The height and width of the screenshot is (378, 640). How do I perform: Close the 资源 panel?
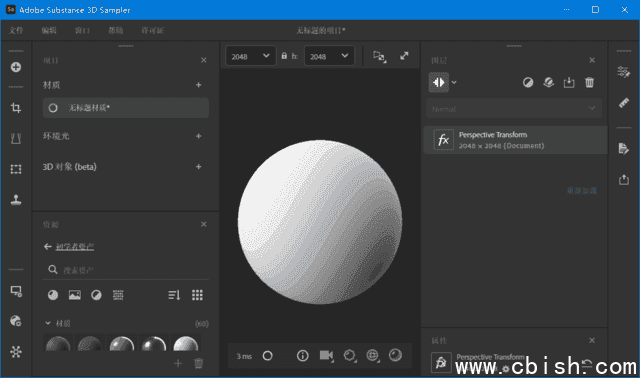(204, 224)
